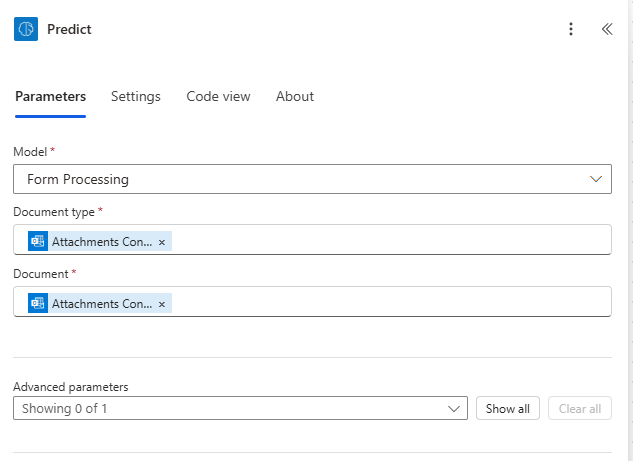The height and width of the screenshot is (461, 633).
Task: Remove the Attachments token from Document field
Action: (162, 304)
